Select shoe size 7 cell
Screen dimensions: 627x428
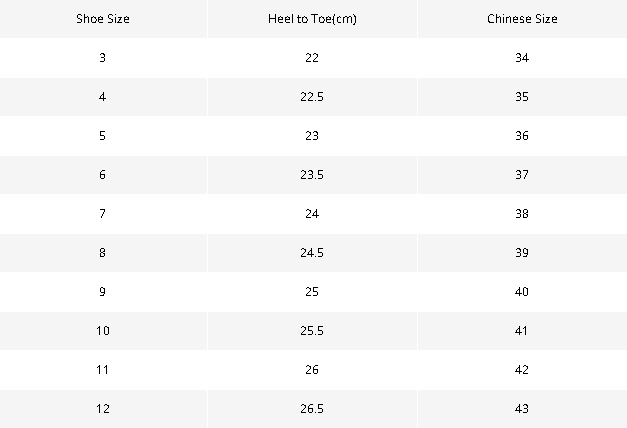coord(103,214)
